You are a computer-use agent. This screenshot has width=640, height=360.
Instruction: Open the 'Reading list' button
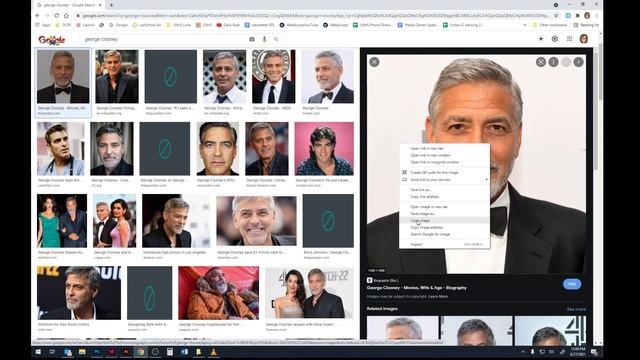click(x=587, y=25)
